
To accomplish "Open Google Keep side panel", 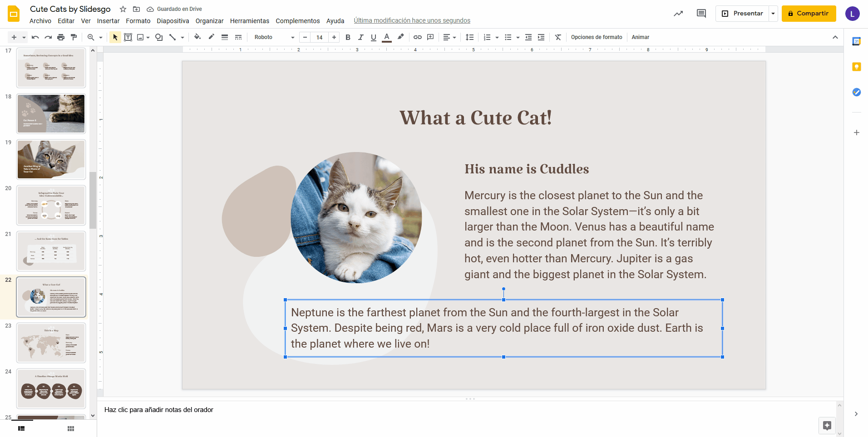I will pos(857,67).
